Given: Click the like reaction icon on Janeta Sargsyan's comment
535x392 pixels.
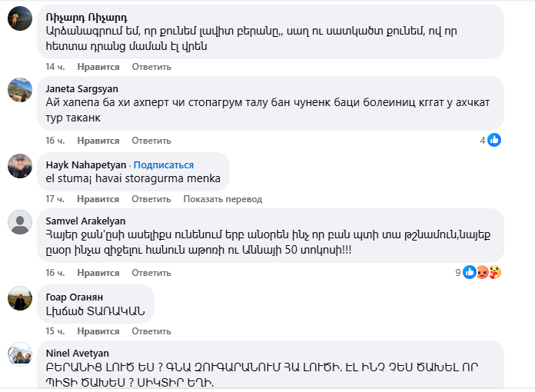Looking at the screenshot, I should coord(494,140).
